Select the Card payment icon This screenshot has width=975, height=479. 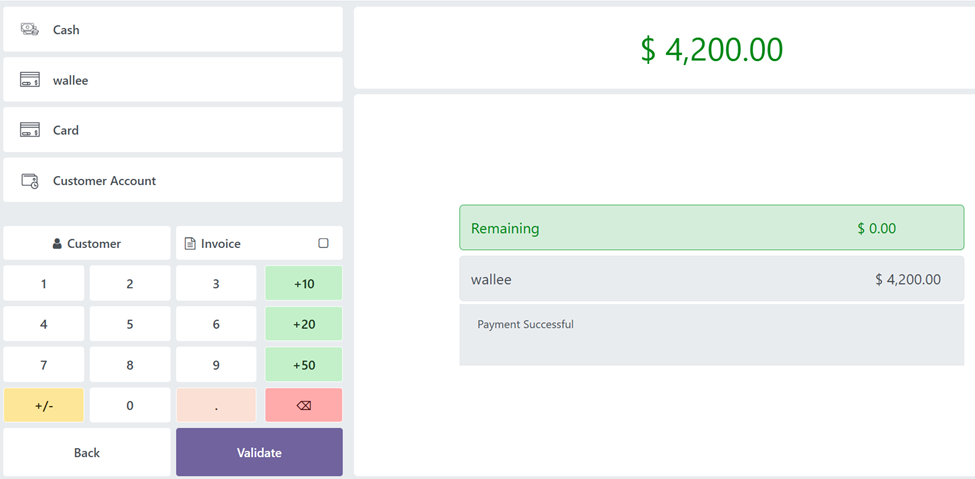tap(30, 130)
